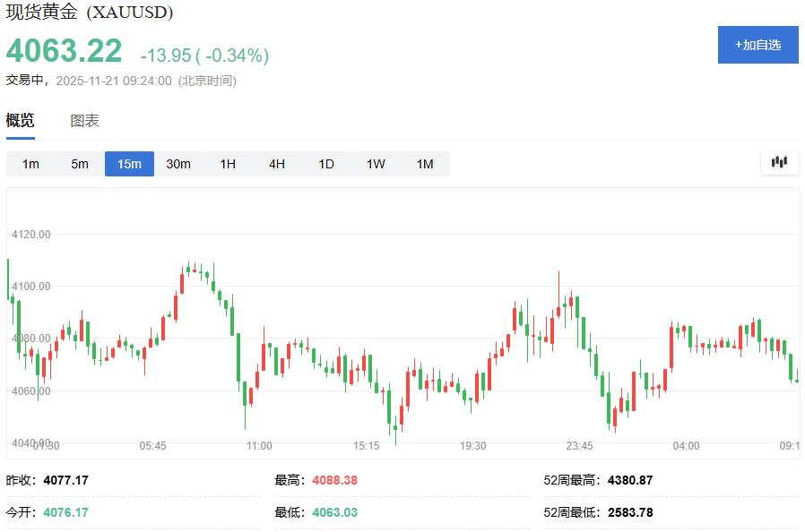Switch chart to 1H interval
This screenshot has width=805, height=532.
pyautogui.click(x=228, y=164)
